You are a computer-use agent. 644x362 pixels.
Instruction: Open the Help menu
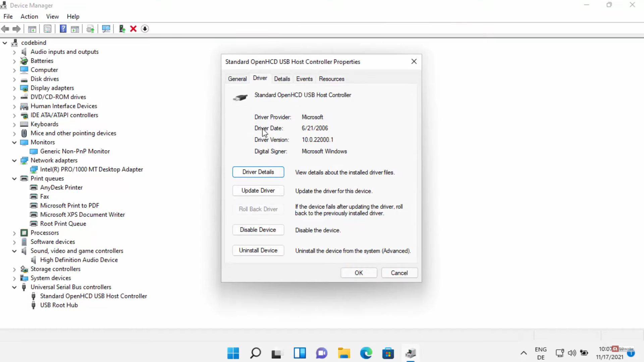[x=73, y=16]
